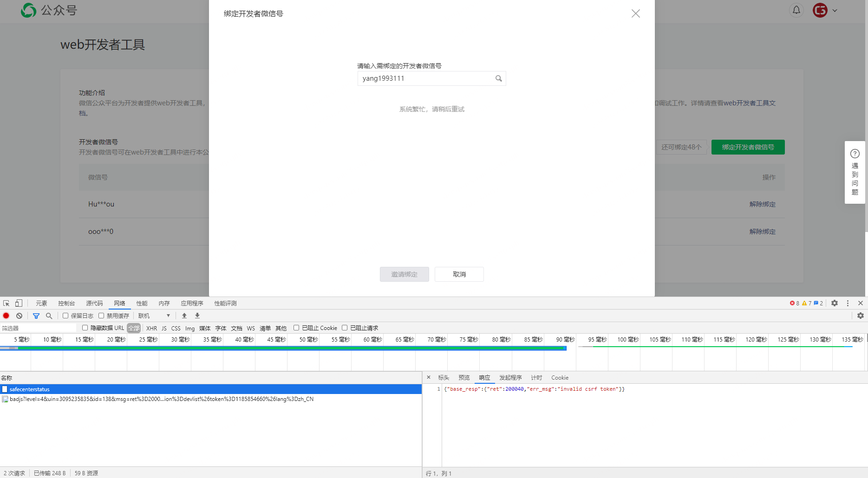
Task: Click the yellow warning count badge
Action: pyautogui.click(x=807, y=303)
